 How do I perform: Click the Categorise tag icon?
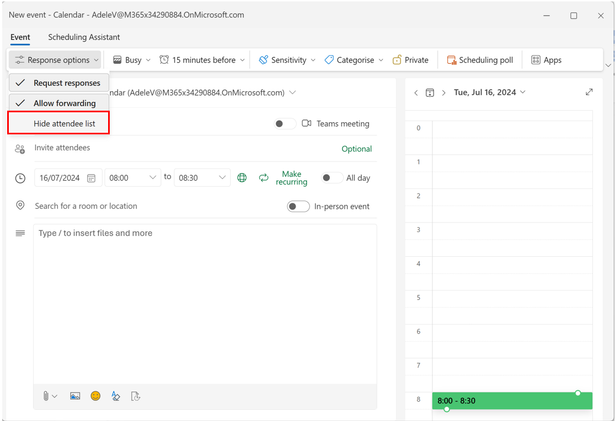tap(329, 60)
